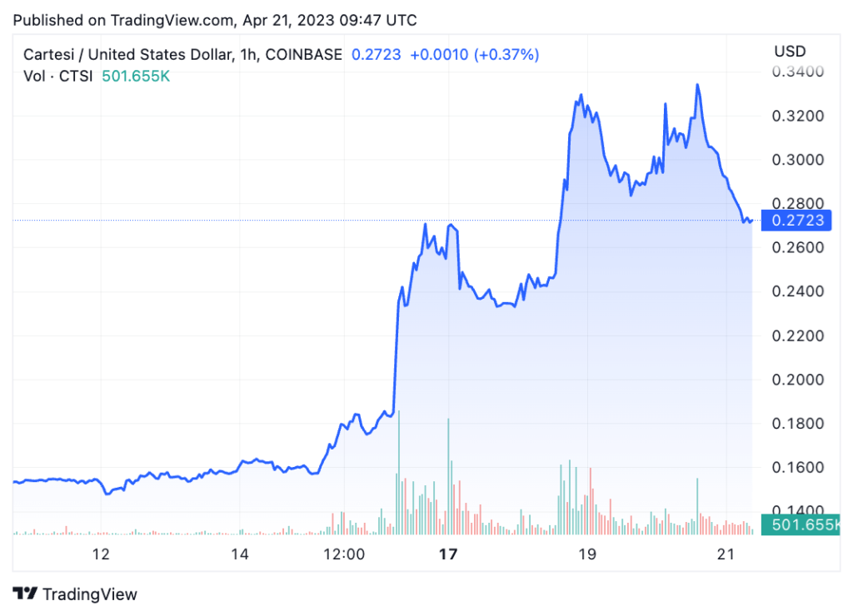Click the TradingView logo icon

pyautogui.click(x=26, y=594)
